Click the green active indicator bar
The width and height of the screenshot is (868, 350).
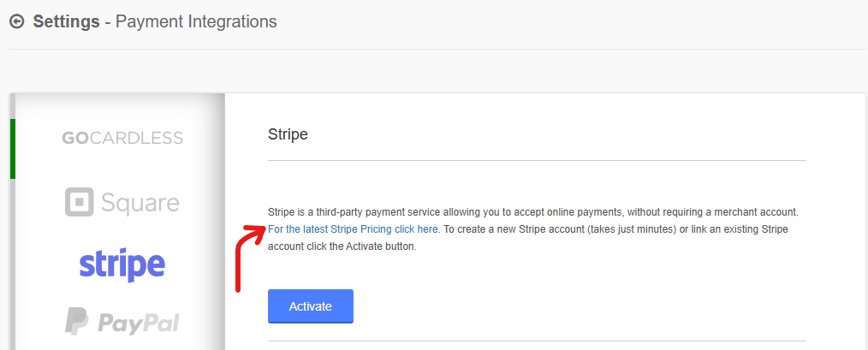13,148
